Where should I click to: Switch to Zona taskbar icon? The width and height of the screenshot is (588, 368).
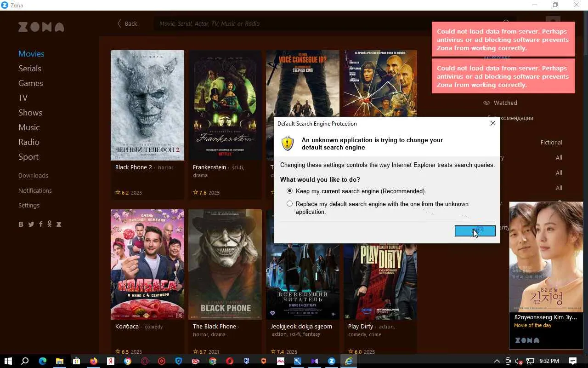tap(332, 361)
